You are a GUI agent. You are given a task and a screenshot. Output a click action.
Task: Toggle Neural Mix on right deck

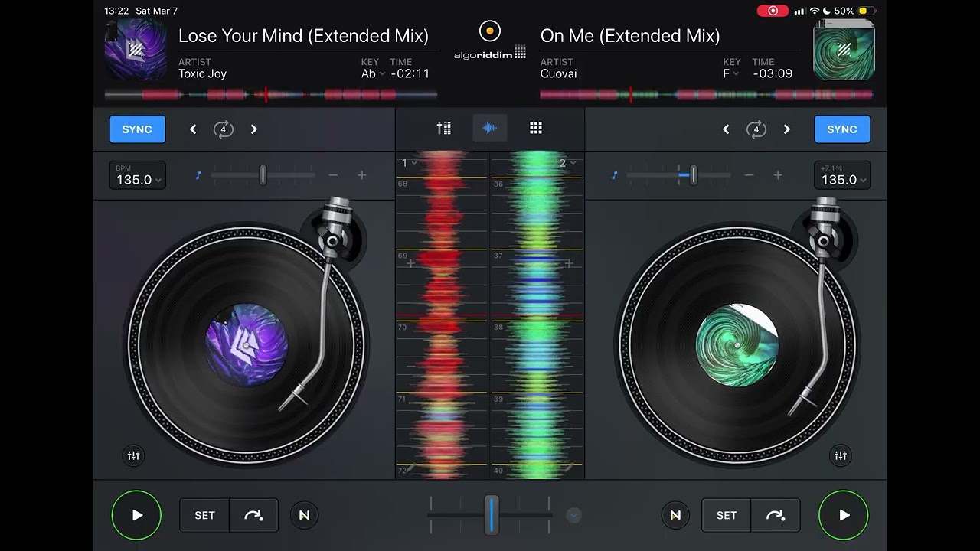coord(675,516)
